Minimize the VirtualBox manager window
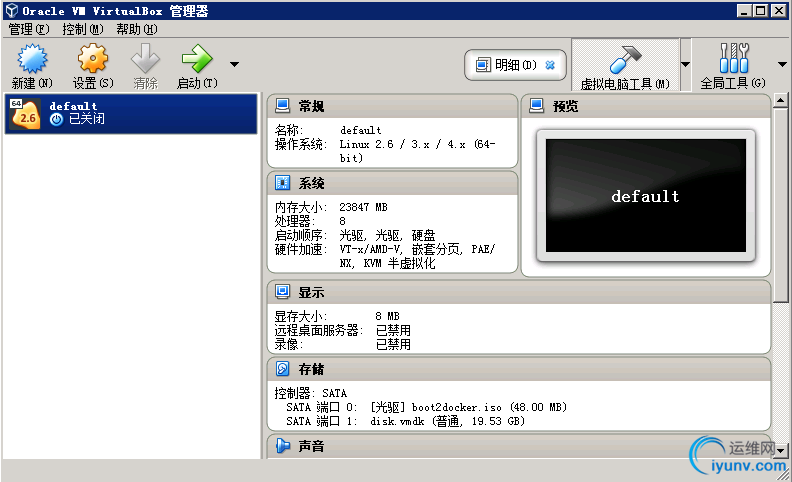The width and height of the screenshot is (792, 482). pyautogui.click(x=744, y=11)
